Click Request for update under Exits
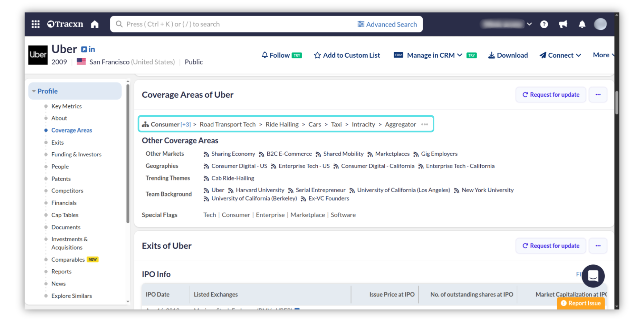 point(551,246)
